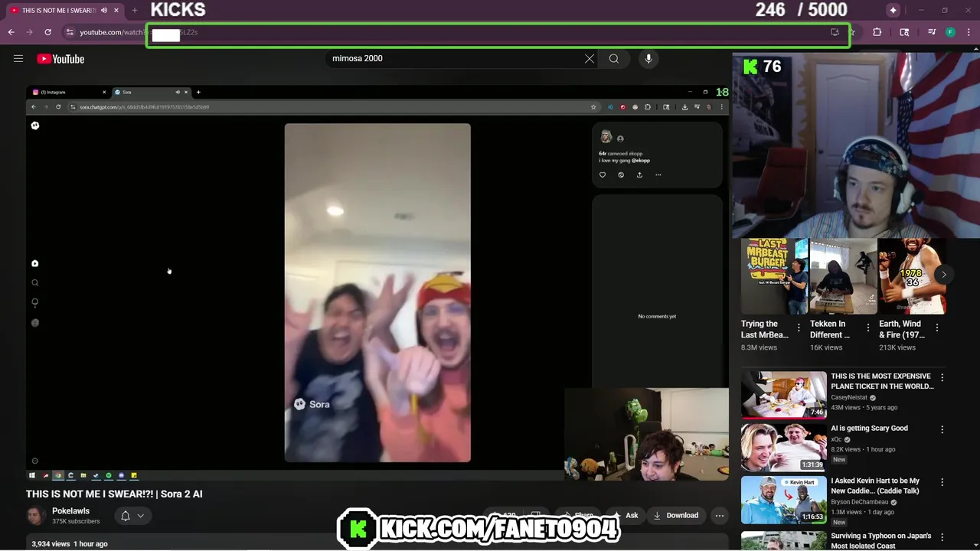Viewport: 980px width, 551px height.
Task: Open Earth, Wind & Fire 1978 short thumbnail
Action: [912, 276]
